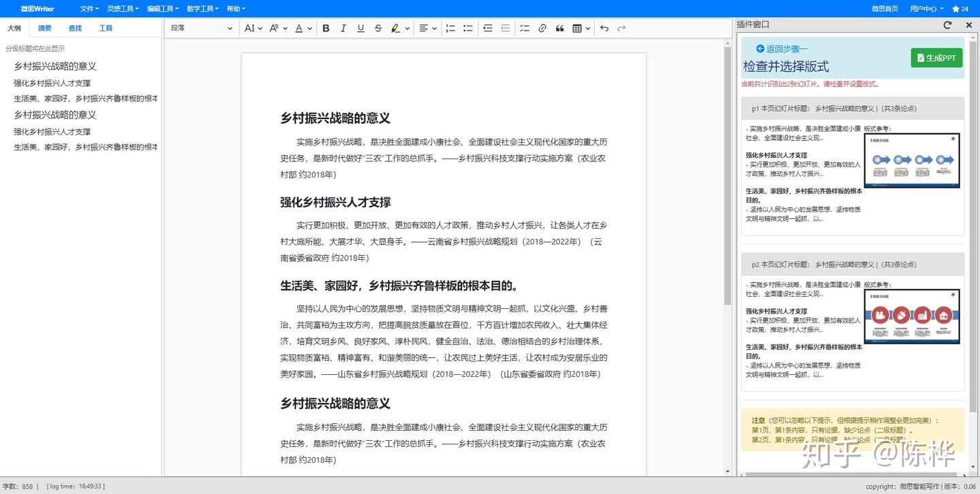
Task: Click the p2 slide header bar
Action: click(853, 264)
